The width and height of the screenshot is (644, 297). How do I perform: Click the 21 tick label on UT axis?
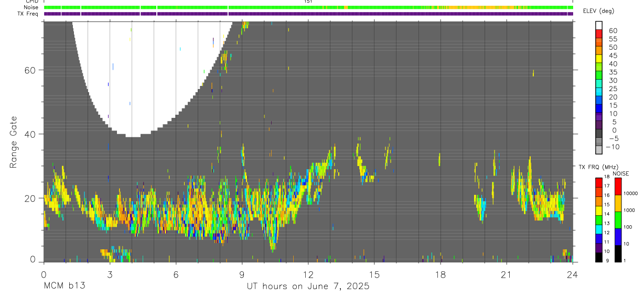tap(507, 274)
